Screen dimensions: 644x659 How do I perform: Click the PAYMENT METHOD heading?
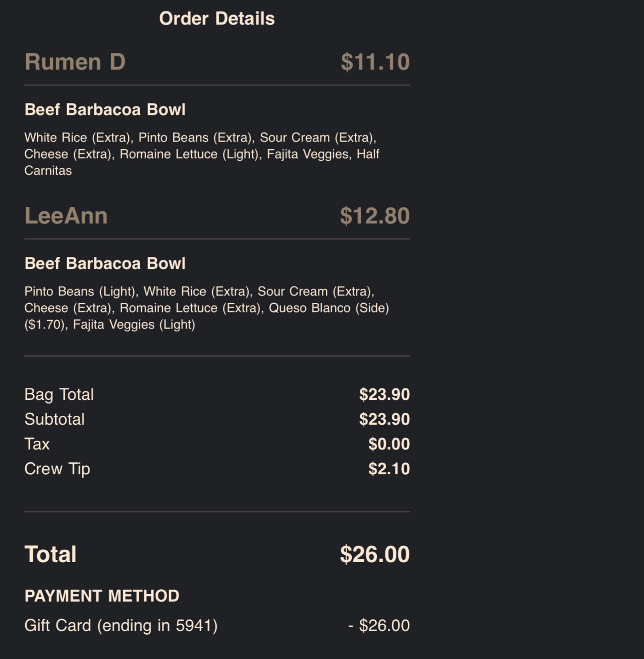click(x=102, y=596)
